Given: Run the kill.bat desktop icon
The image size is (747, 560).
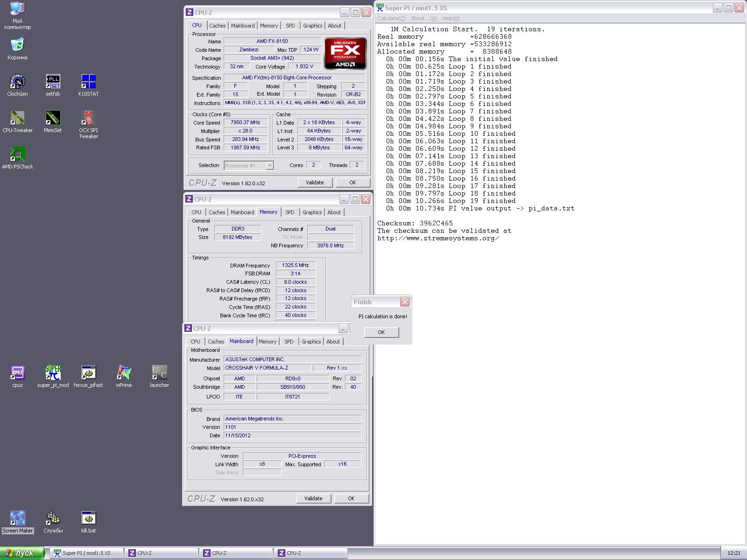Looking at the screenshot, I should click(x=88, y=522).
